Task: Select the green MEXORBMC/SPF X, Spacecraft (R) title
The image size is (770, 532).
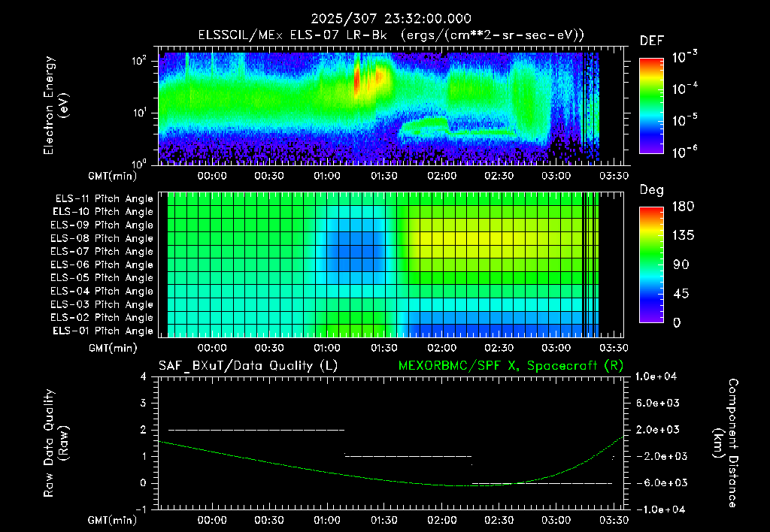Action: coord(511,366)
